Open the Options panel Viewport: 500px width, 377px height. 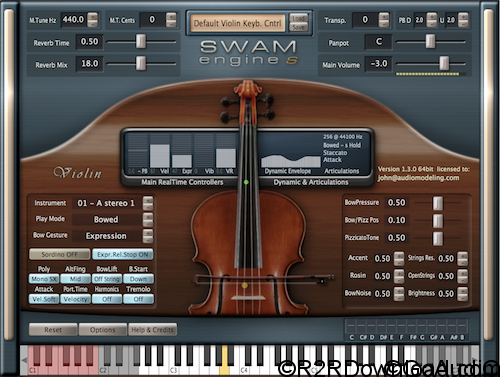pos(103,330)
